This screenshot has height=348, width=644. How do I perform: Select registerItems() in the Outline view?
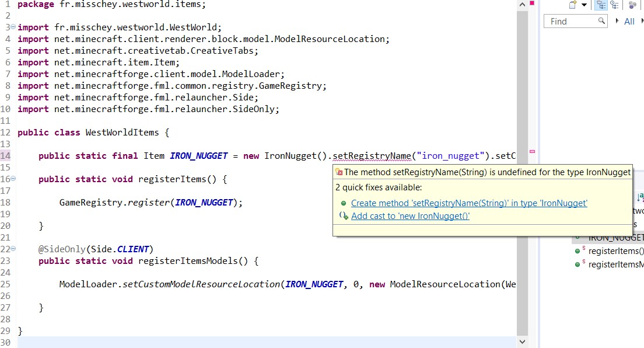pyautogui.click(x=616, y=251)
